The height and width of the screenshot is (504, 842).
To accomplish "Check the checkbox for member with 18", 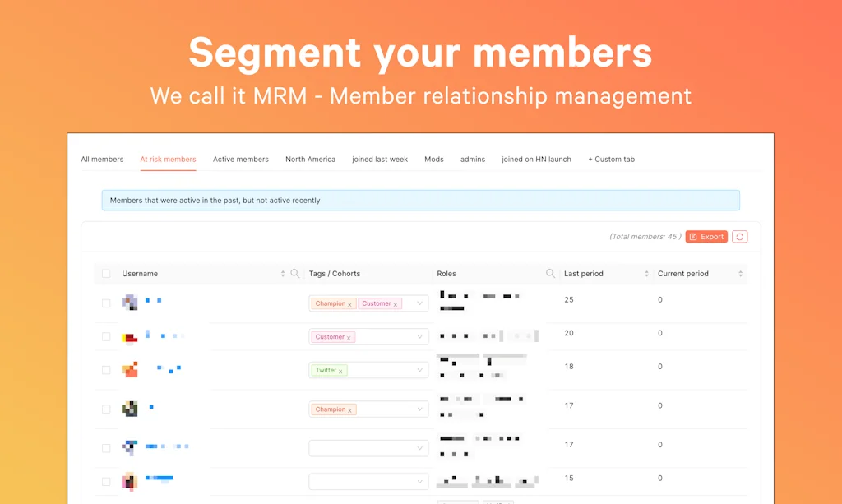I will 106,370.
